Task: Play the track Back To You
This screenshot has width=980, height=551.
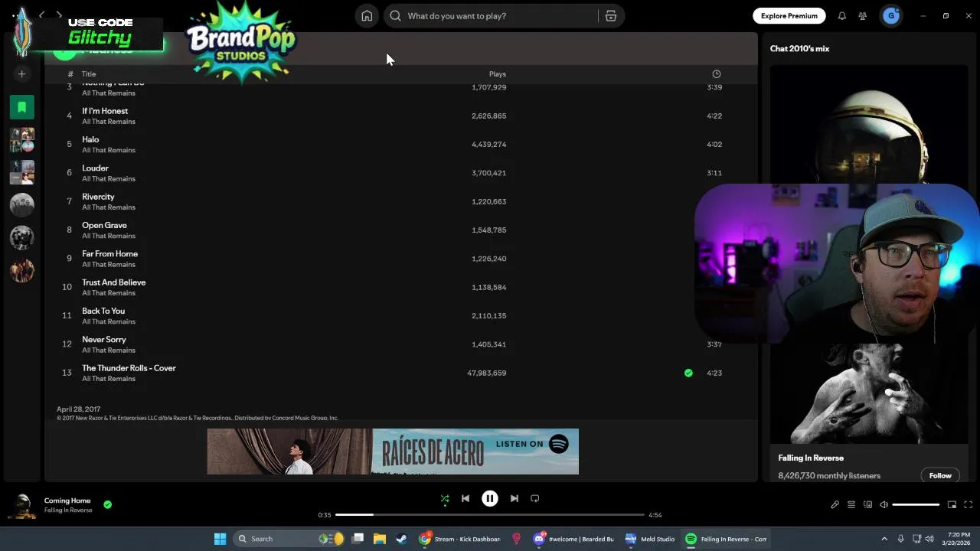Action: coord(103,311)
